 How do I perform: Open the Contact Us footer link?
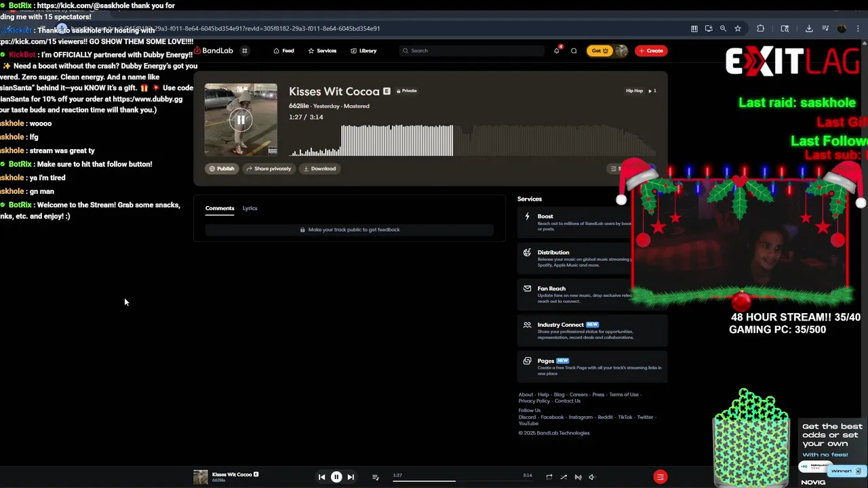[568, 401]
